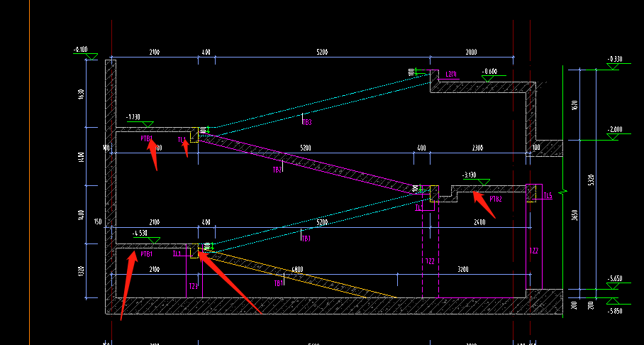This screenshot has height=345, width=644.
Task: Pick the -0.330 elevation marker
Action: coord(612,67)
